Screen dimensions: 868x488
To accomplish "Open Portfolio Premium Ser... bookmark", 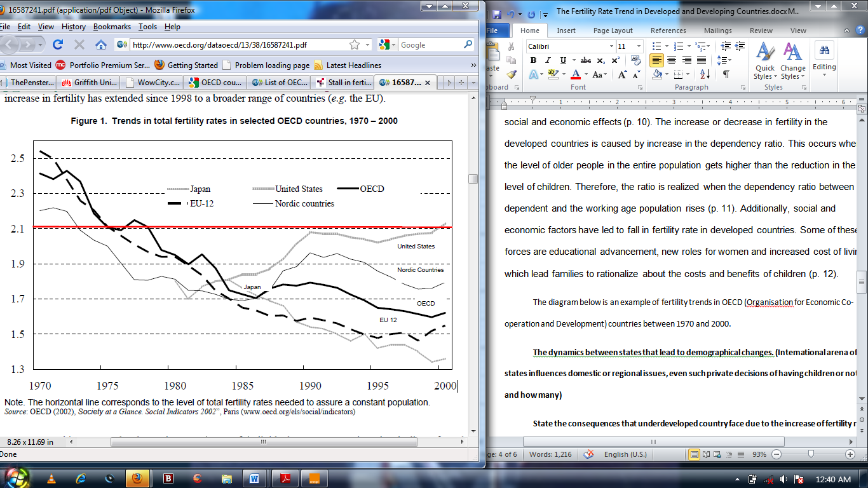I will (x=102, y=65).
